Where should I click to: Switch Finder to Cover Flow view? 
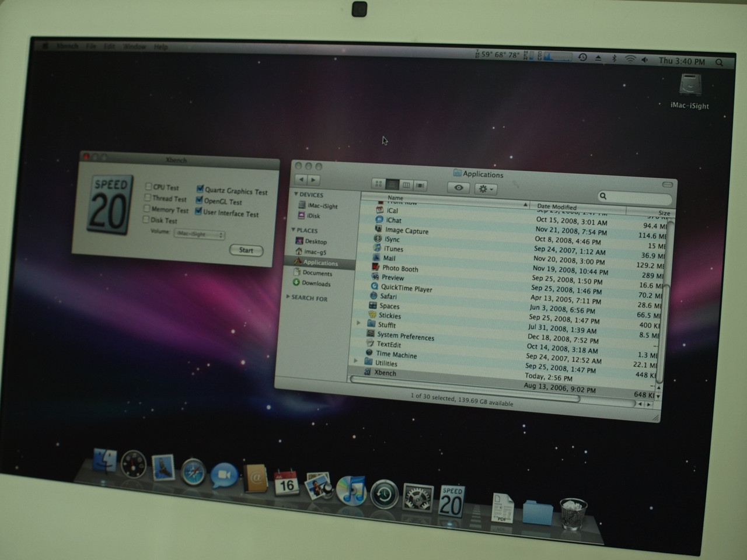click(420, 185)
